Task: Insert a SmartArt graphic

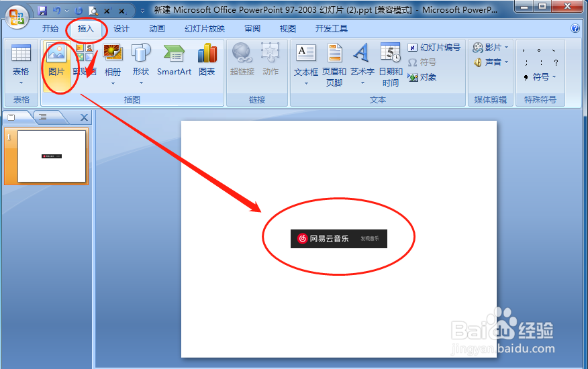Action: 175,60
